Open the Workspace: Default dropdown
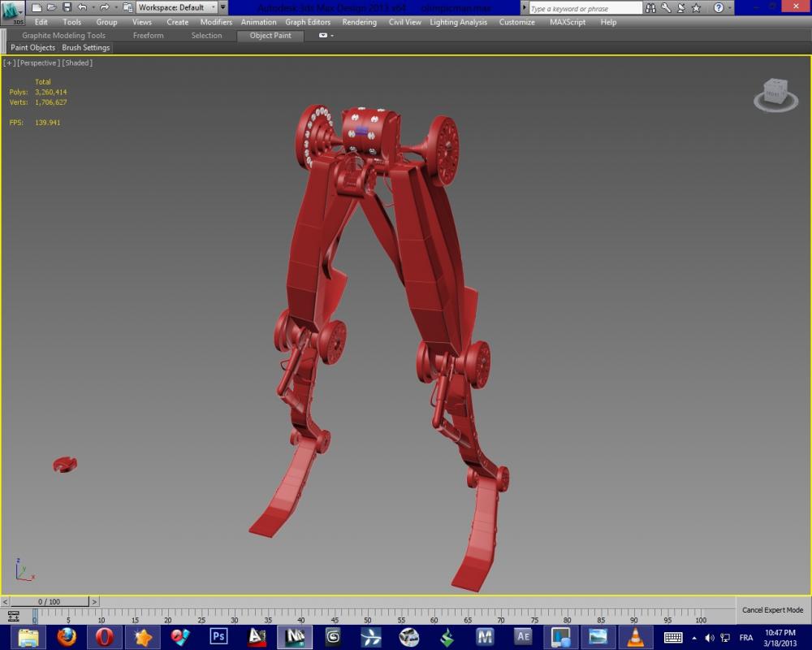Image resolution: width=812 pixels, height=650 pixels. click(176, 7)
